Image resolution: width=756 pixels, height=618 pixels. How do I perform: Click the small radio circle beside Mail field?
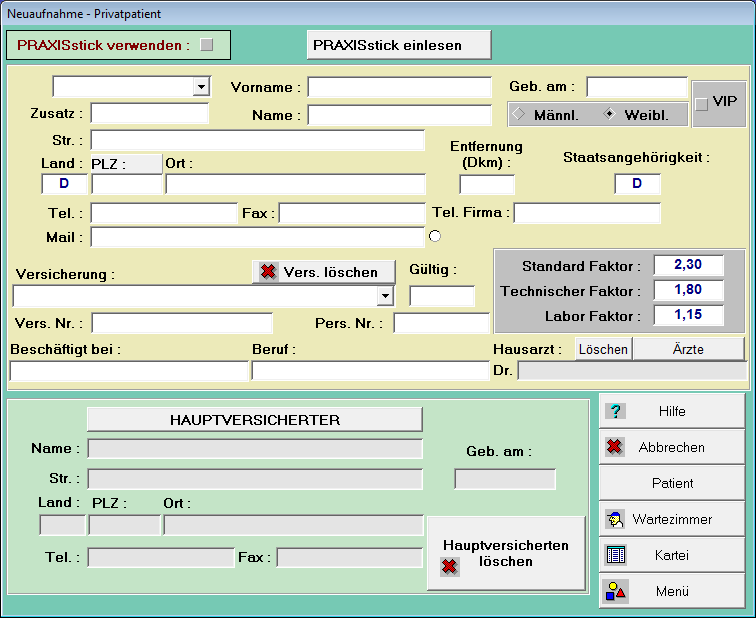[434, 236]
